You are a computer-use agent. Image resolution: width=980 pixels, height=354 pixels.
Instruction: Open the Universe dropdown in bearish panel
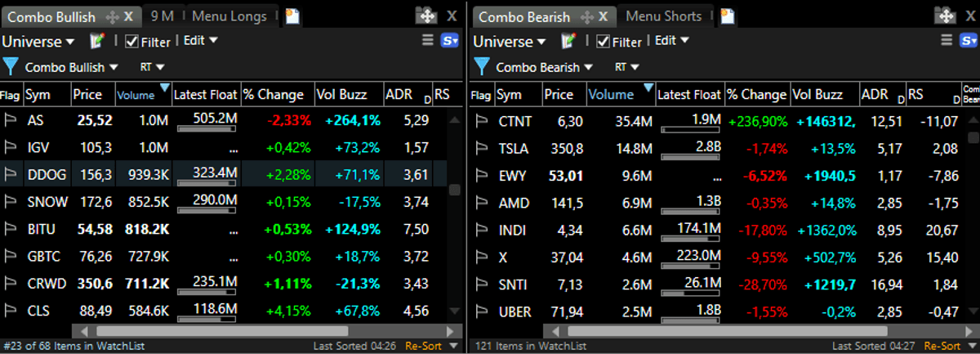click(x=510, y=41)
